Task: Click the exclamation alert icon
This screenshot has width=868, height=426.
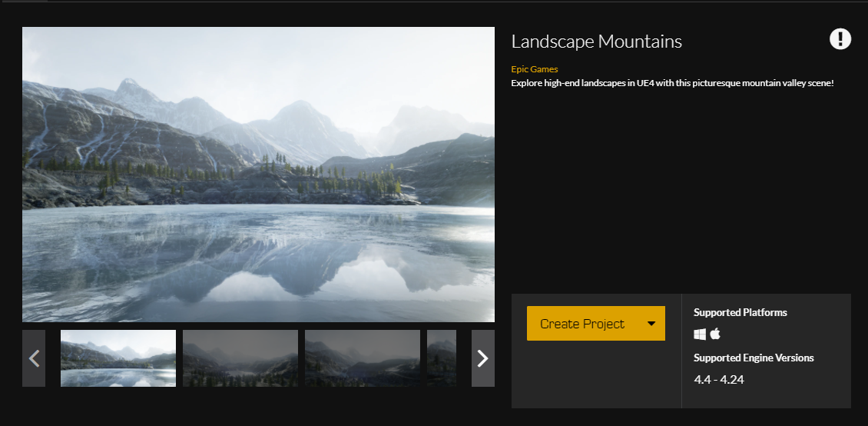Action: click(840, 39)
